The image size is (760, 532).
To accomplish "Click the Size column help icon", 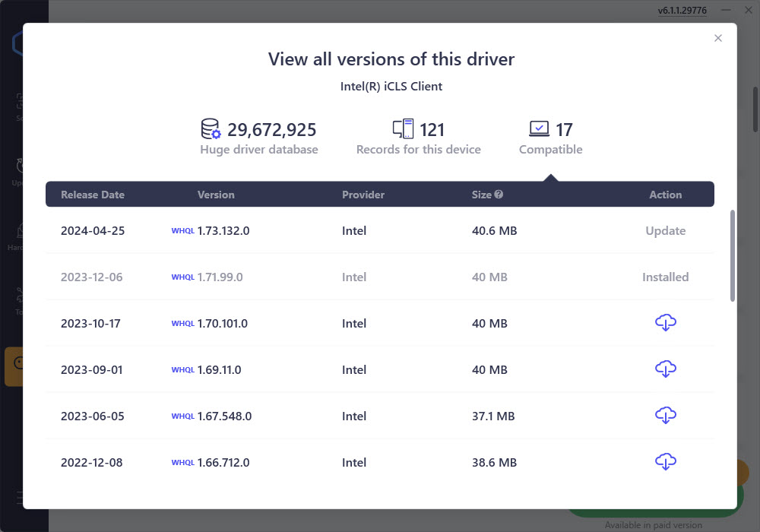I will click(499, 195).
